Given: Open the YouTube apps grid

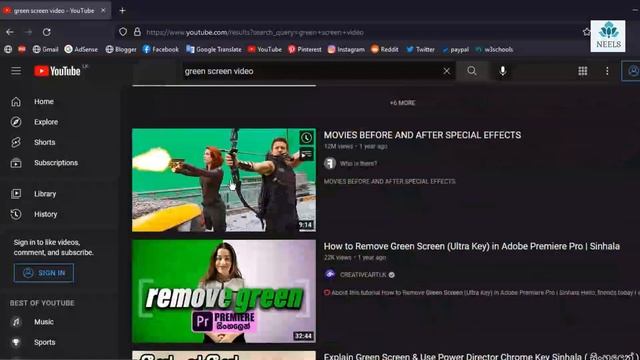Looking at the screenshot, I should click(583, 71).
